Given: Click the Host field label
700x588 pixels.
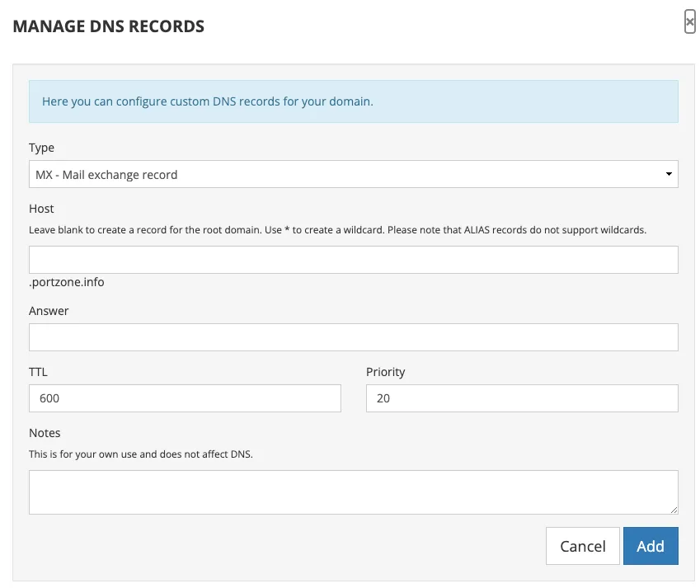Looking at the screenshot, I should coord(42,209).
